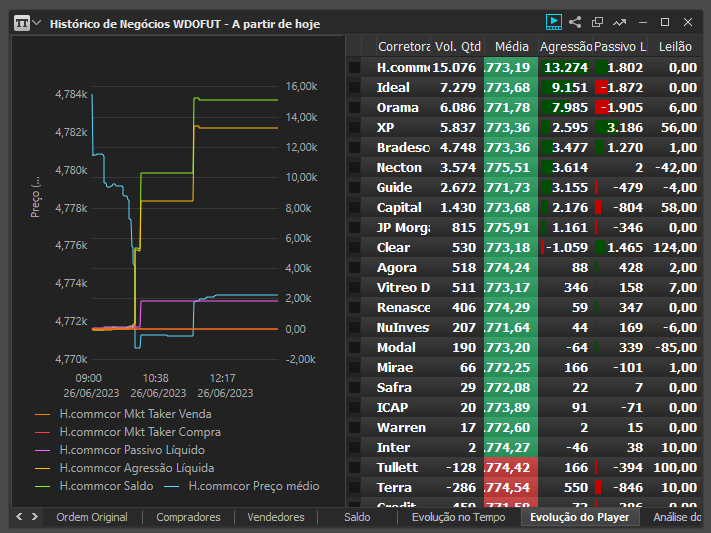Select the JP Morgan broker row
Viewport: 711px width, 533px height.
tap(525, 227)
